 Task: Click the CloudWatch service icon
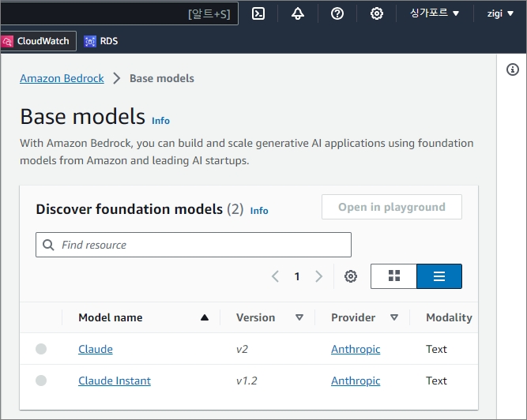point(7,41)
